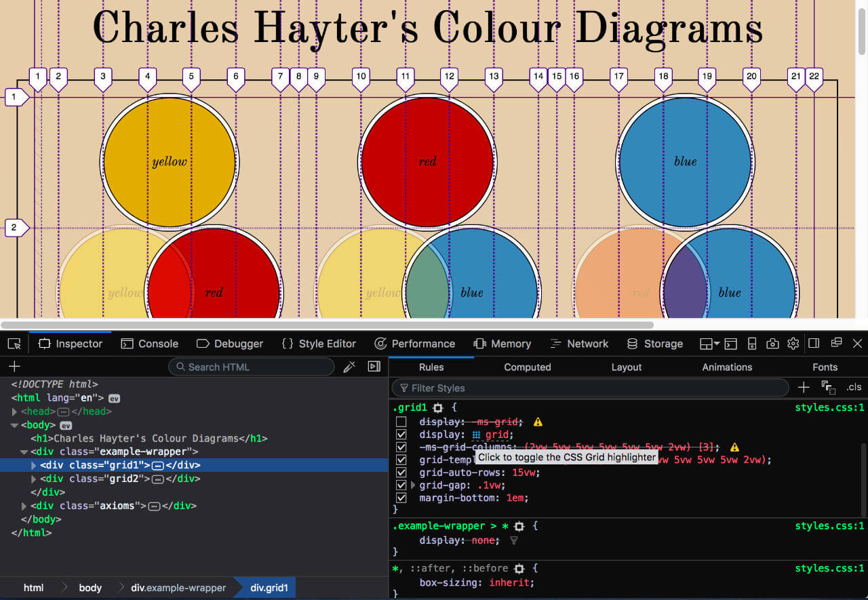
Task: Disable the margin-bottom declaration checkbox
Action: 401,498
